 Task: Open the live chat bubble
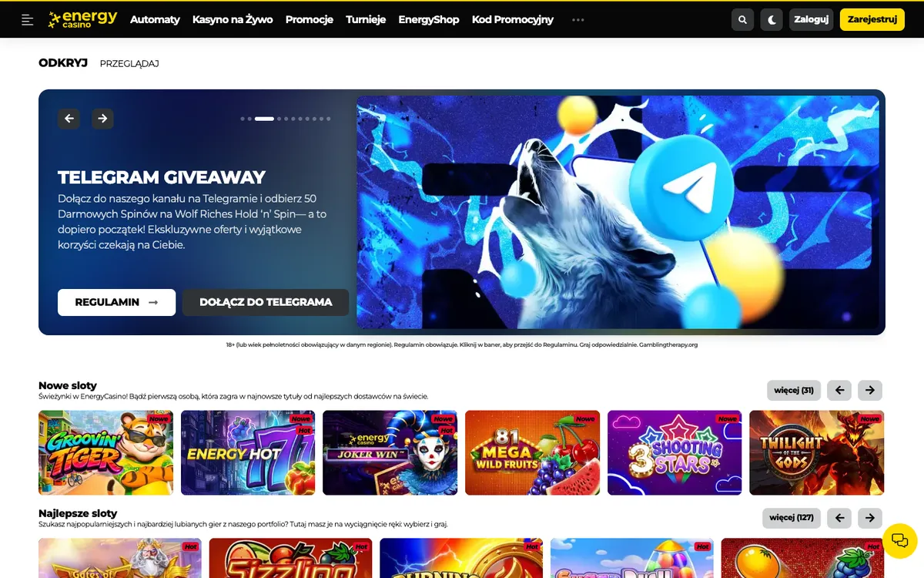pyautogui.click(x=899, y=540)
